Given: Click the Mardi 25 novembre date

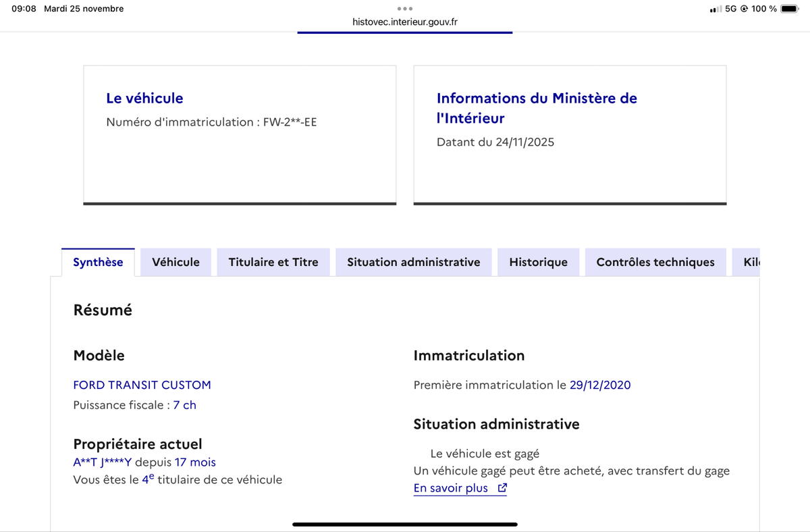Looking at the screenshot, I should pos(84,9).
